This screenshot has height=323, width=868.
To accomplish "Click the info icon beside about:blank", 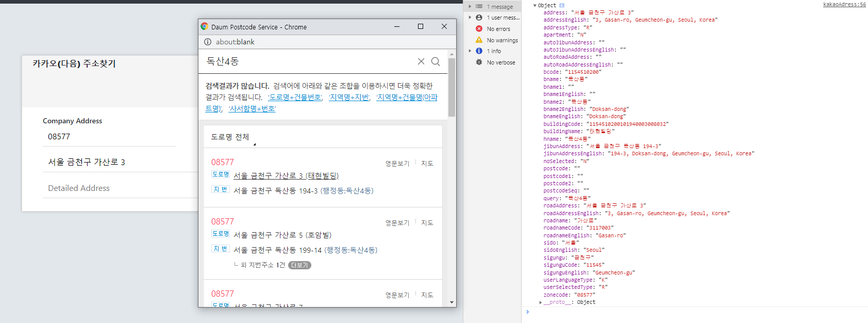I will (208, 42).
